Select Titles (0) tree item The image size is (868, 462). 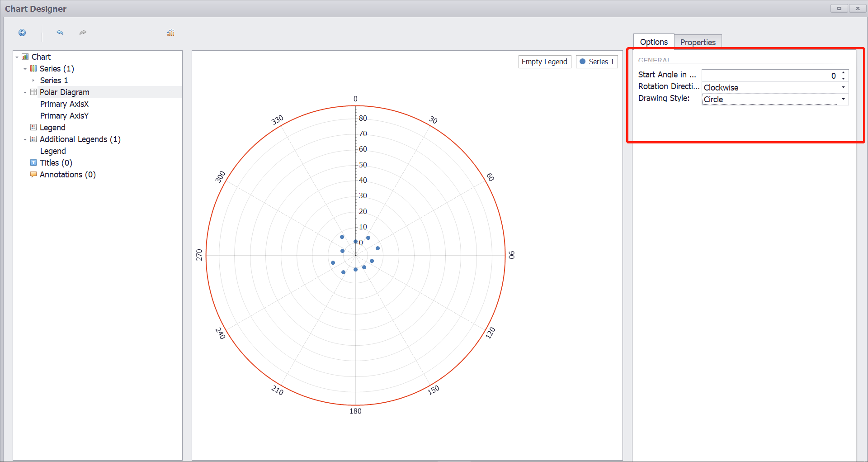point(56,162)
